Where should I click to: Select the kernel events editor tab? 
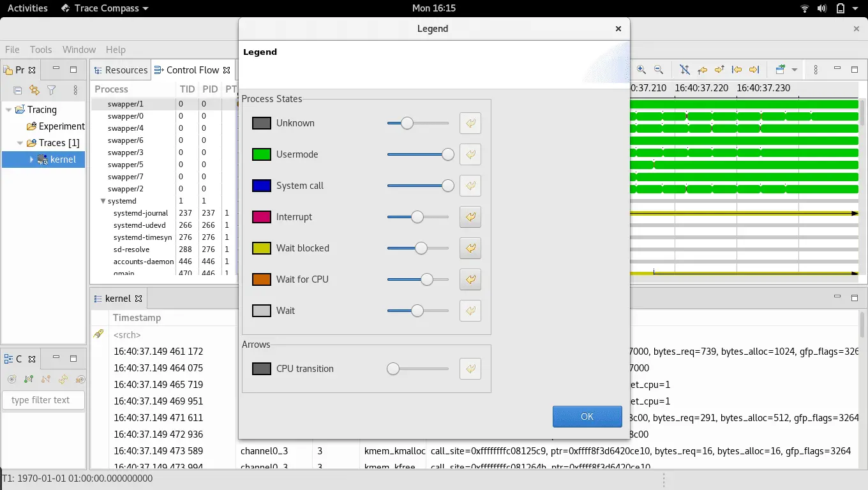[118, 299]
